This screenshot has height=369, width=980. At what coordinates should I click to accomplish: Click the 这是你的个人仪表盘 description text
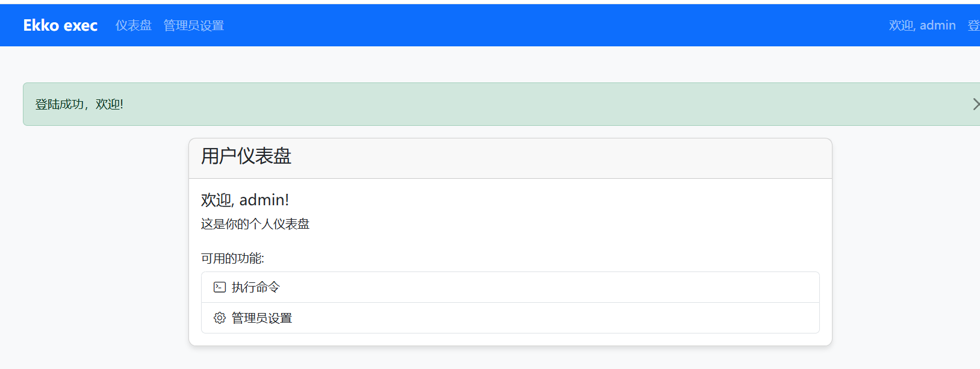click(x=255, y=224)
